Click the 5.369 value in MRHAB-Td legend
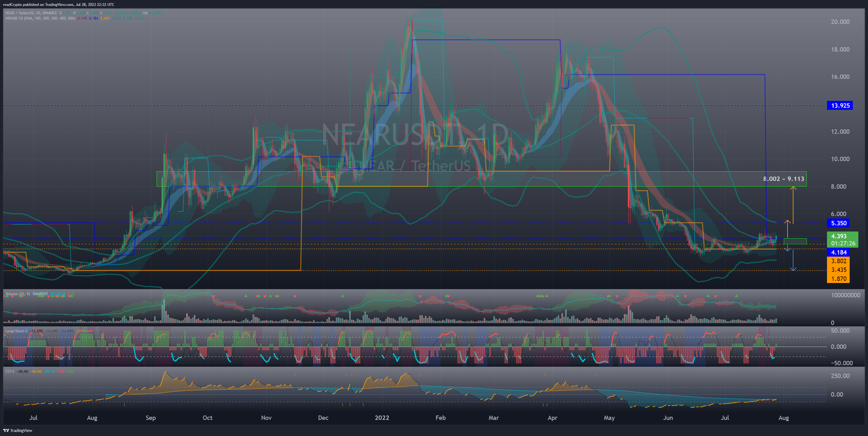The width and height of the screenshot is (868, 436). point(128,18)
